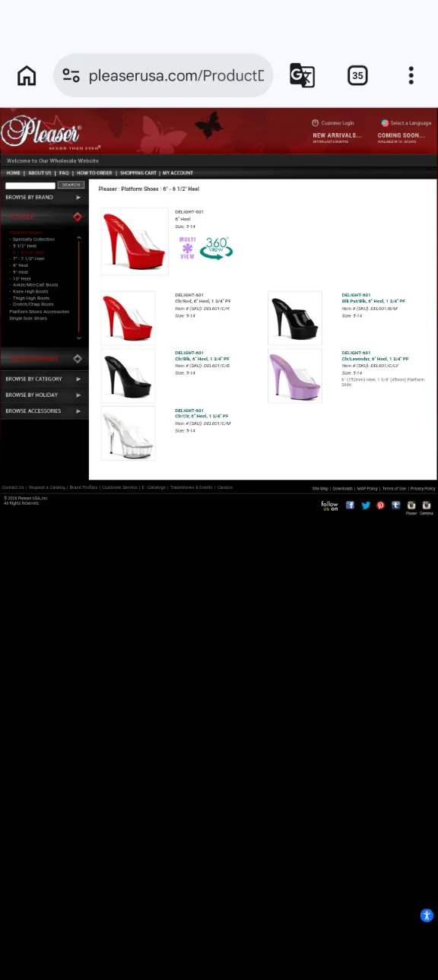Select the Clr/Clr clear shoe thumbnail
The height and width of the screenshot is (980, 438).
[x=128, y=433]
